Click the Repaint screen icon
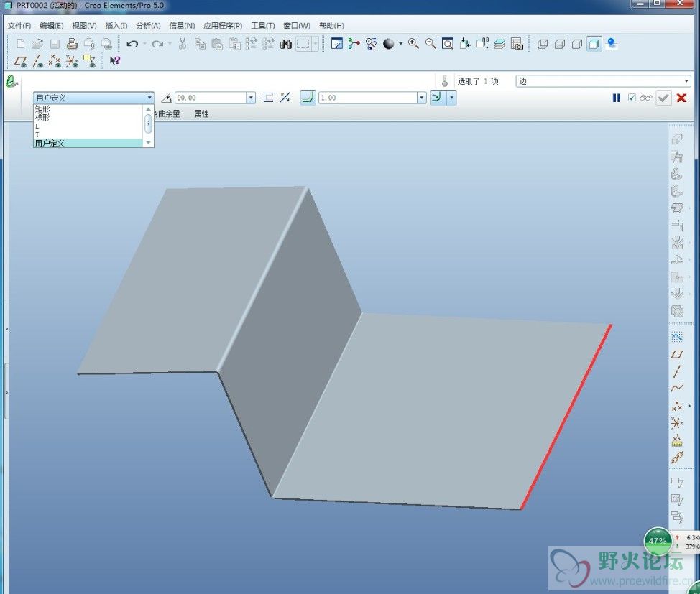Screen dimensions: 700x594 point(337,44)
